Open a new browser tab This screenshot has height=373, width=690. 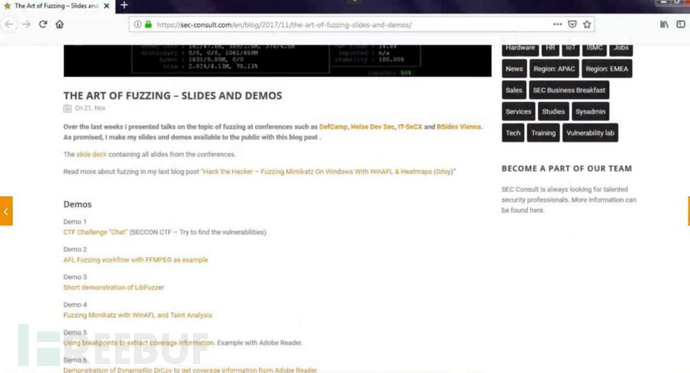pos(124,5)
